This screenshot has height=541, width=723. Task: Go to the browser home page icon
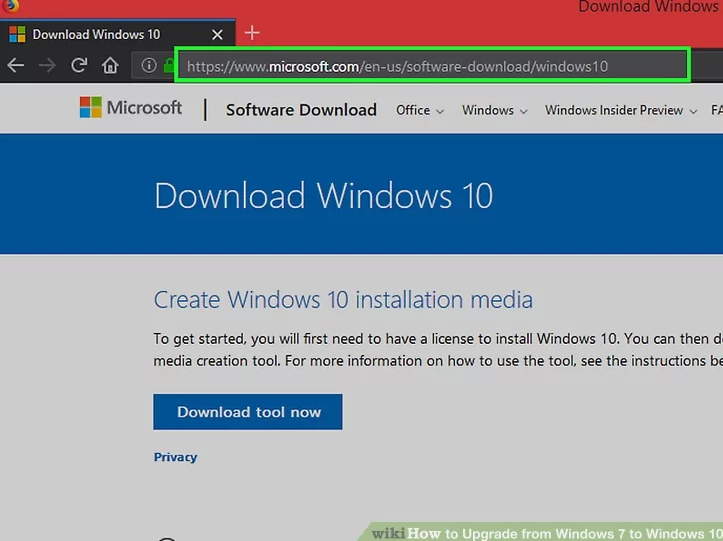(x=110, y=66)
